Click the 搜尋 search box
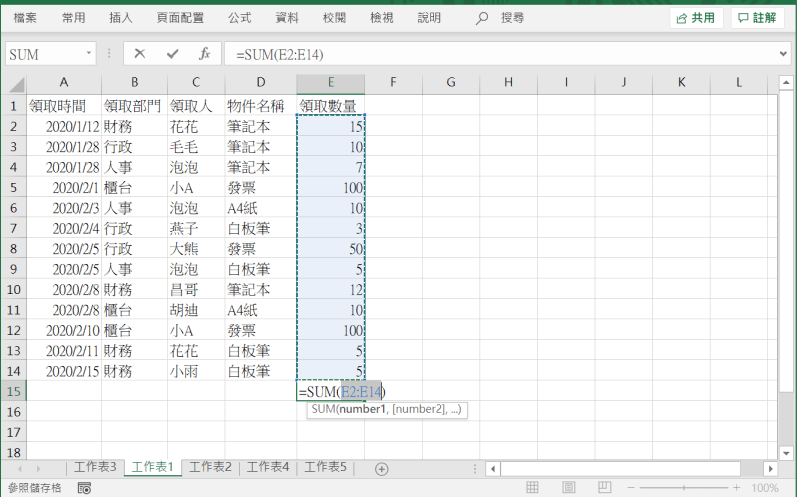The height and width of the screenshot is (497, 797). [512, 18]
